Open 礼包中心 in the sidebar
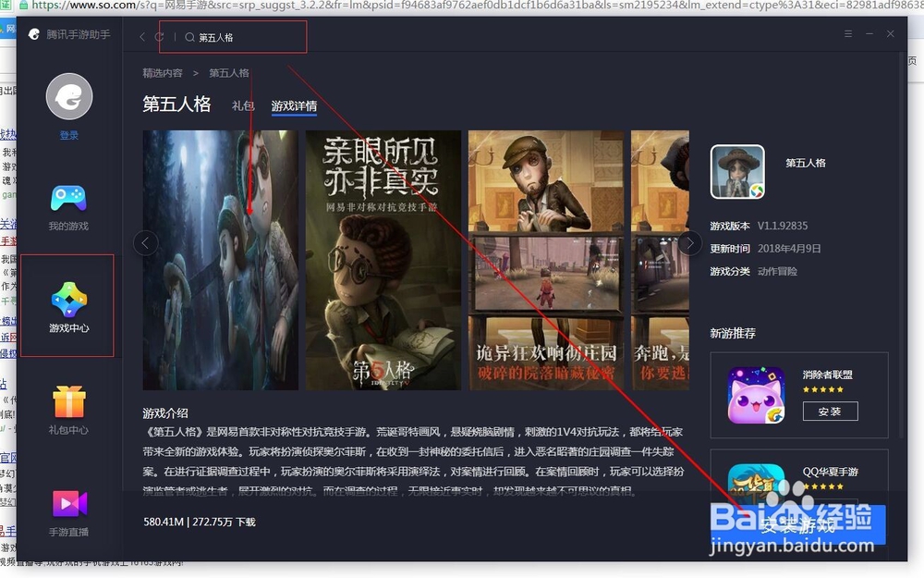This screenshot has width=924, height=578. (68, 410)
